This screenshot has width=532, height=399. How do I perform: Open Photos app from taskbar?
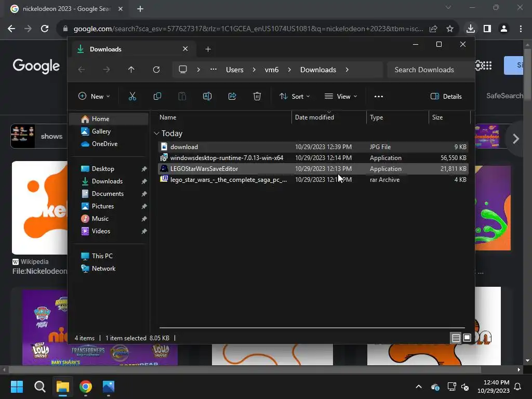pyautogui.click(x=109, y=387)
